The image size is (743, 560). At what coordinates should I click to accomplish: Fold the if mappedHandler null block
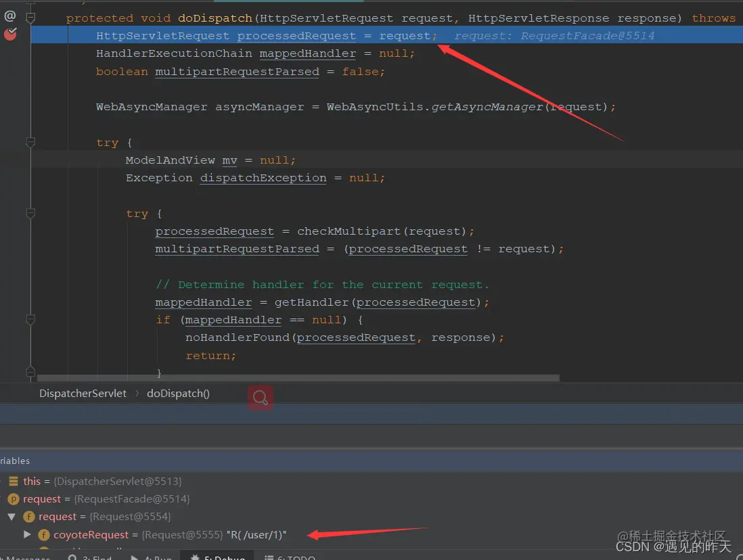coord(30,320)
